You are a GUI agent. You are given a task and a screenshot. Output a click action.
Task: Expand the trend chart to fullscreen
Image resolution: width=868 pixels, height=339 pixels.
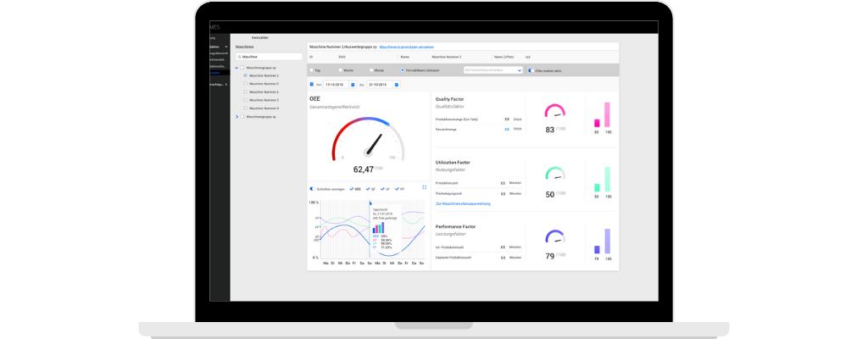(423, 188)
